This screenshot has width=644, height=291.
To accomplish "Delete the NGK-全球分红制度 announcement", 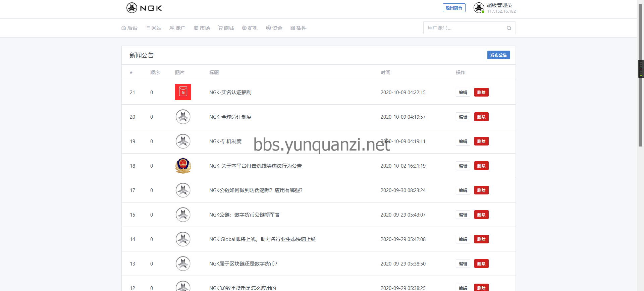I will (x=481, y=117).
